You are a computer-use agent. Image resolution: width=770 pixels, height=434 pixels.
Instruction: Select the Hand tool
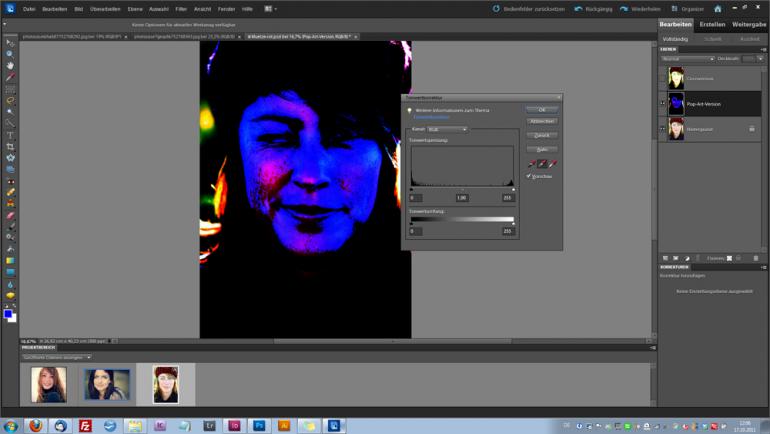(10, 65)
